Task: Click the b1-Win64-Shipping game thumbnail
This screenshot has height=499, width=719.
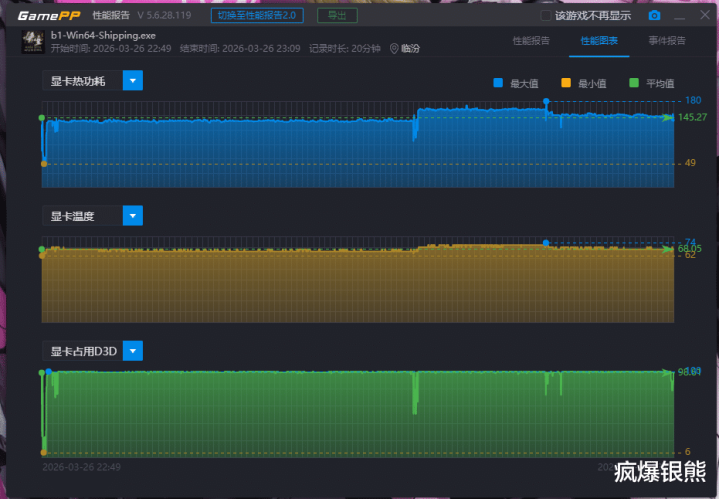Action: click(x=32, y=42)
